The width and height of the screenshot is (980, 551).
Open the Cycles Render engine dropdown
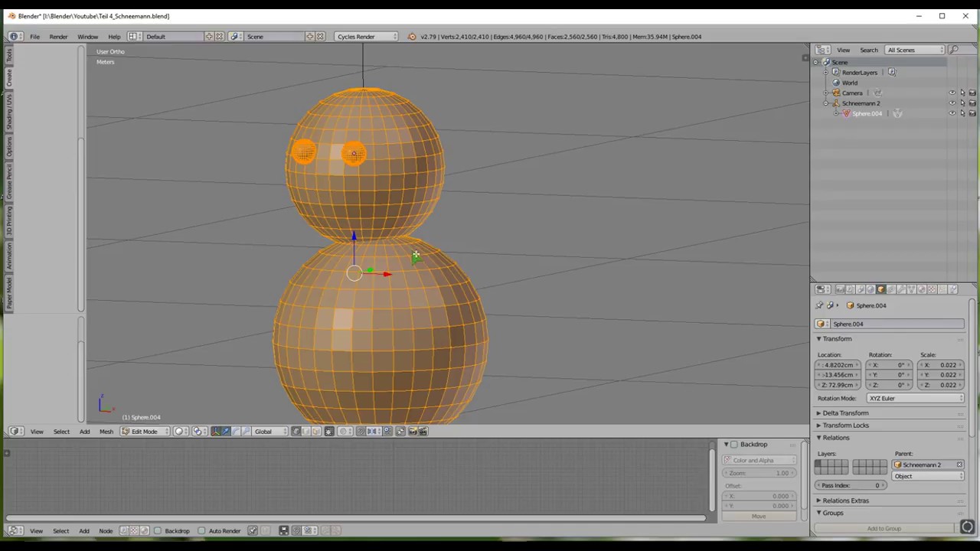(367, 37)
